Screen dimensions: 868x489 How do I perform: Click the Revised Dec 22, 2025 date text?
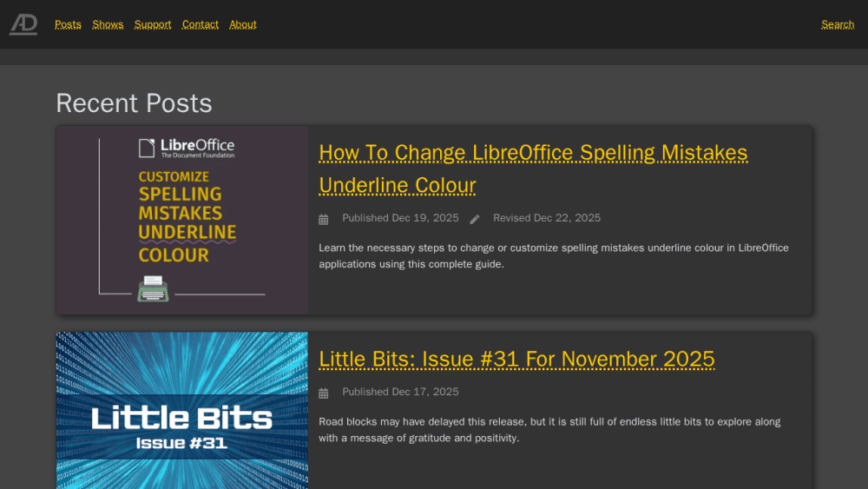547,218
